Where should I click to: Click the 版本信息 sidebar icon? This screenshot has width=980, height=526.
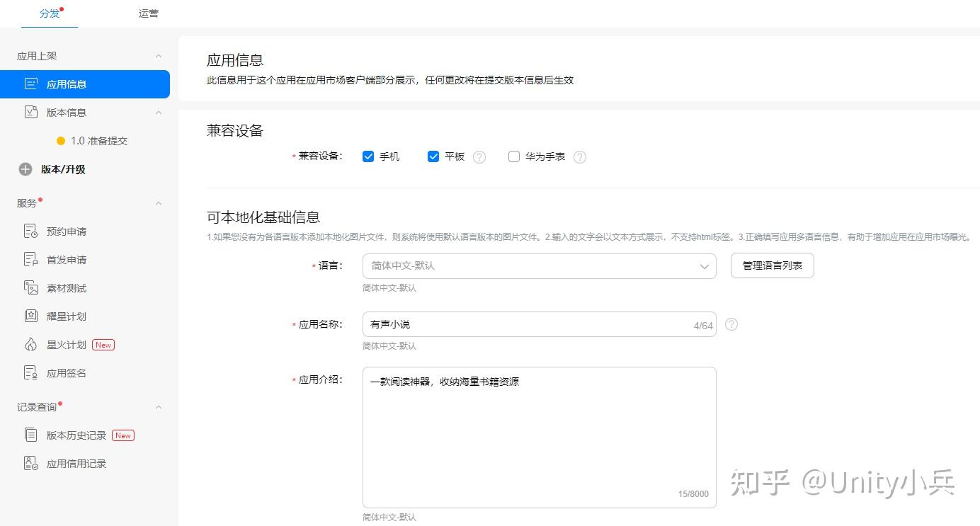click(30, 113)
